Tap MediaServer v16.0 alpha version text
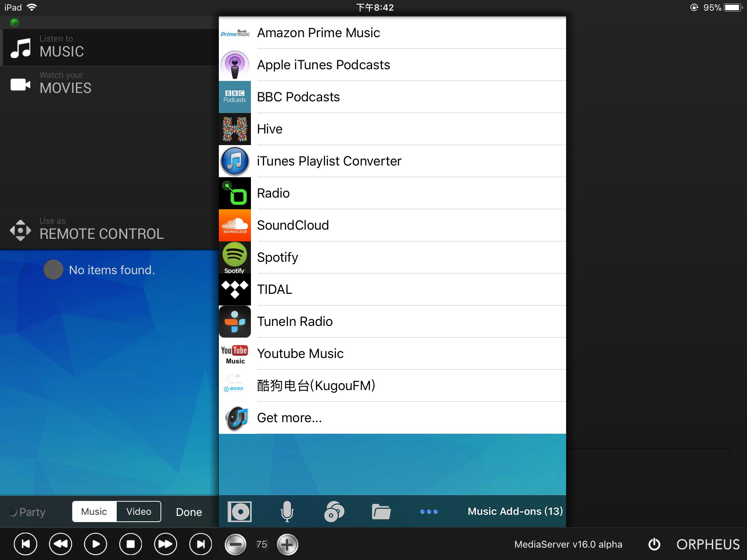The height and width of the screenshot is (560, 747). pos(568,544)
